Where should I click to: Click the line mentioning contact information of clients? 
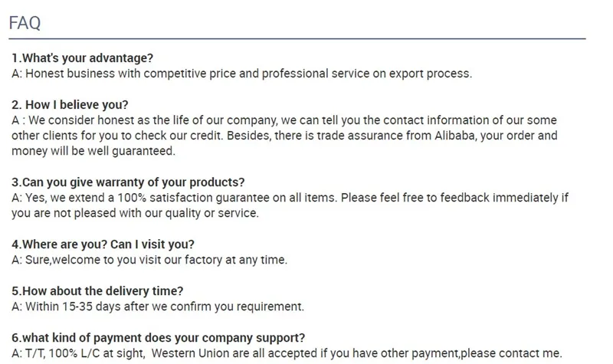(284, 120)
